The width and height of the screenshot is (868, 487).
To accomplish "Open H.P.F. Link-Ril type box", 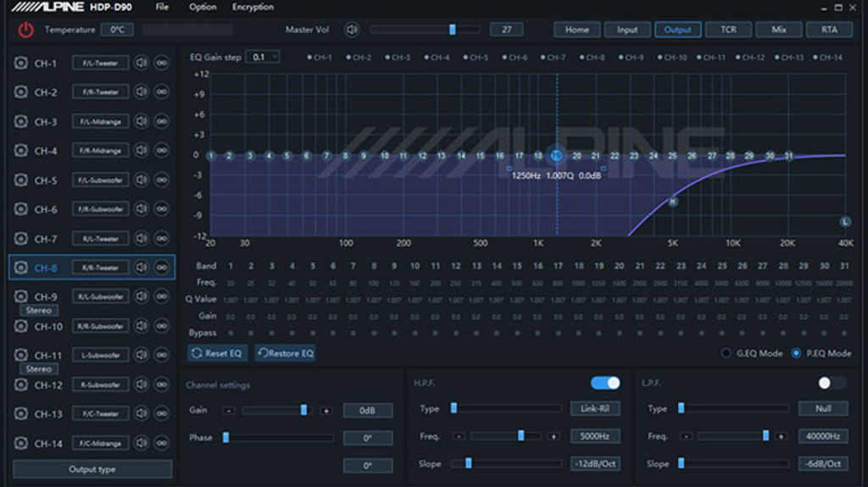I will pos(595,408).
